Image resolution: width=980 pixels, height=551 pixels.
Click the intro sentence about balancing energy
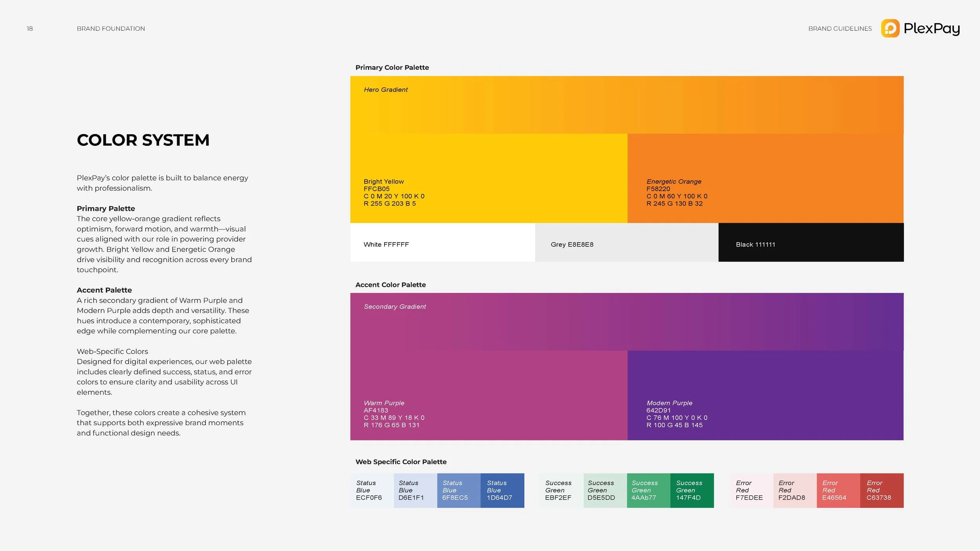pyautogui.click(x=163, y=183)
